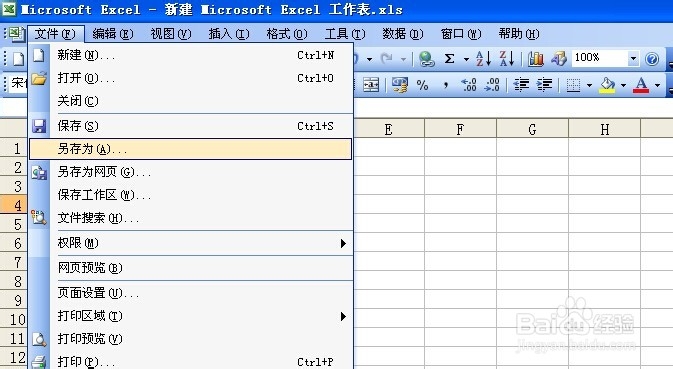Open the 窗口(W) menu
This screenshot has height=369, width=673.
point(461,33)
